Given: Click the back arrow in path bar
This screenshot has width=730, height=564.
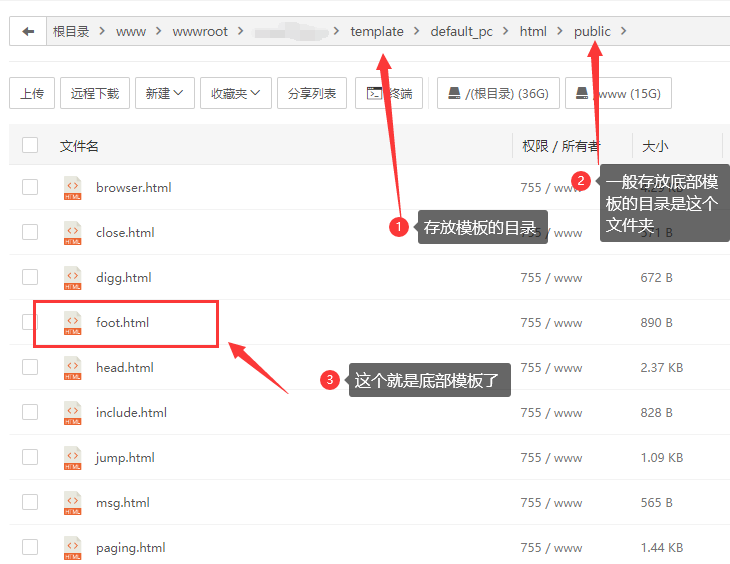Looking at the screenshot, I should pos(28,31).
